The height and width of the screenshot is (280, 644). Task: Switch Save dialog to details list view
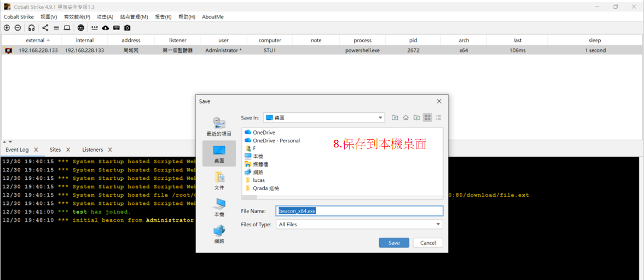pyautogui.click(x=438, y=118)
